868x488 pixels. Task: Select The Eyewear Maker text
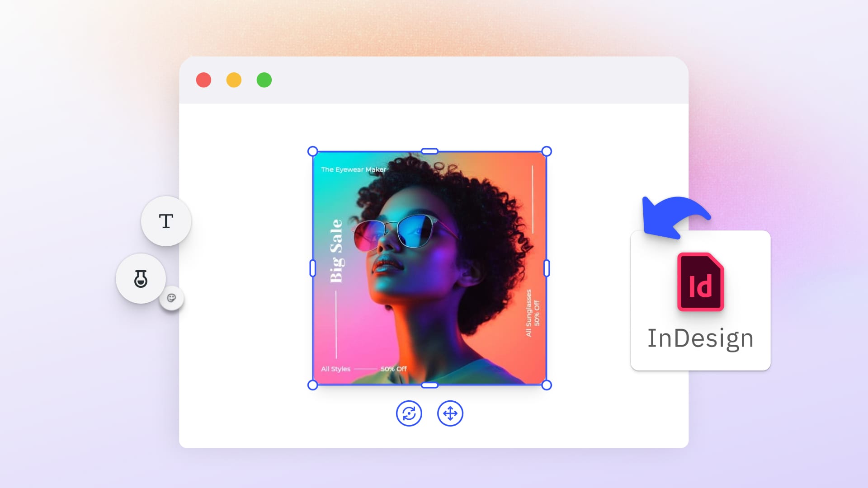tap(354, 169)
